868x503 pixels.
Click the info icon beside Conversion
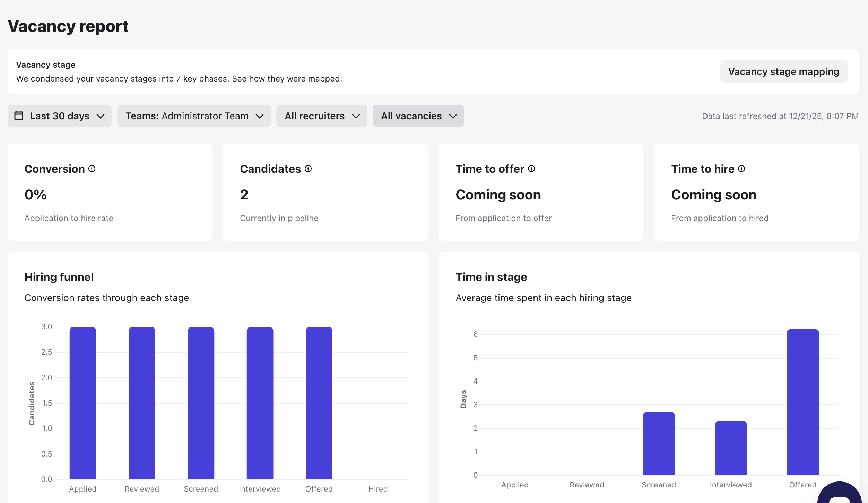pyautogui.click(x=92, y=169)
